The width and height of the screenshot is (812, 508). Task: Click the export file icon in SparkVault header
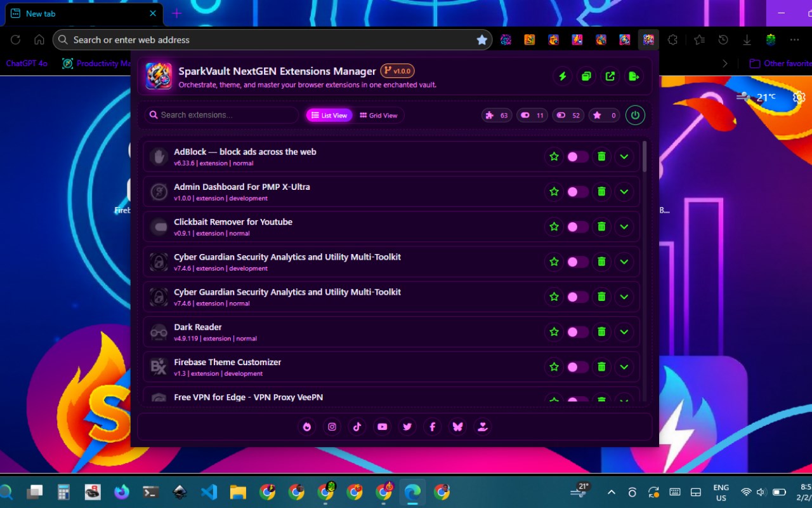coord(634,76)
